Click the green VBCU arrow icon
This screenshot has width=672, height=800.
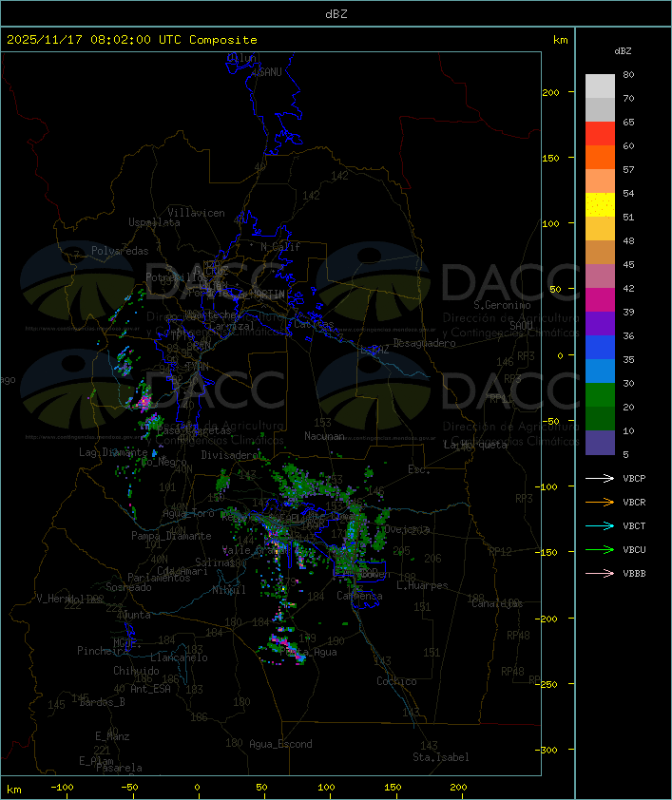point(600,549)
